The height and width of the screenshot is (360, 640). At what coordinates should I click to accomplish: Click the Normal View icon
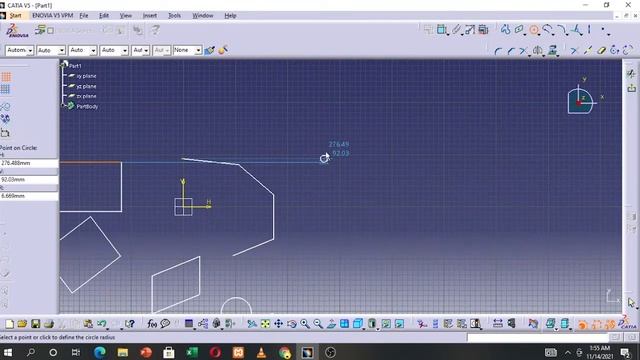[x=331, y=324]
